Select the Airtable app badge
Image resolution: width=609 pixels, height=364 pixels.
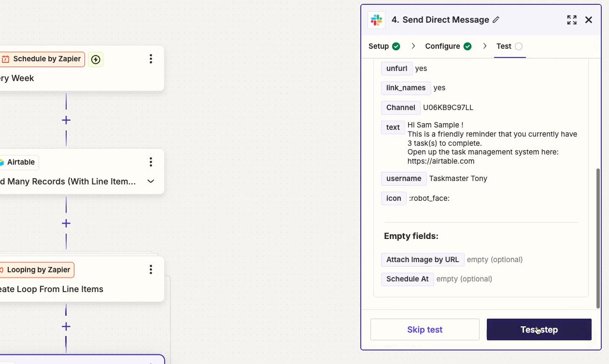click(19, 162)
